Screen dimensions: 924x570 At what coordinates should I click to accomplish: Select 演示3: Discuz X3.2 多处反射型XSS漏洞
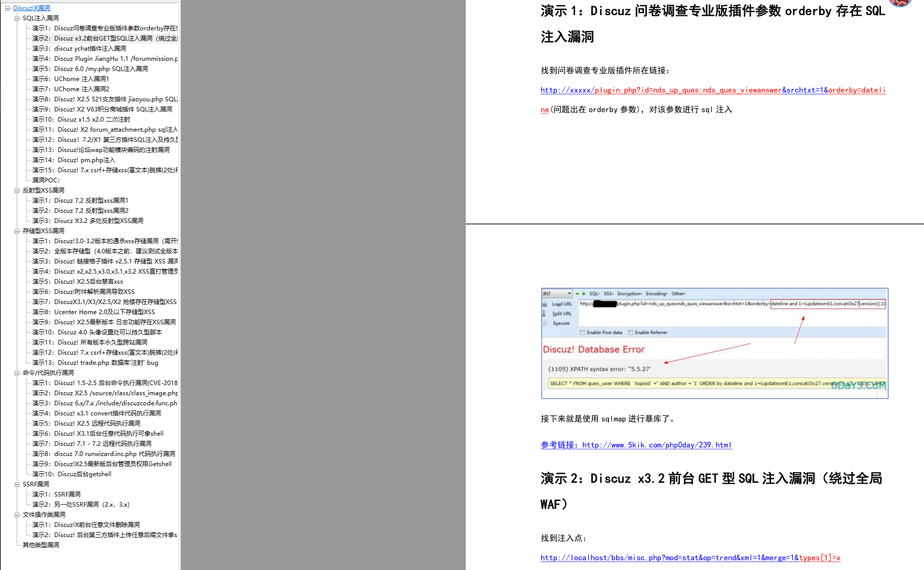click(x=88, y=221)
